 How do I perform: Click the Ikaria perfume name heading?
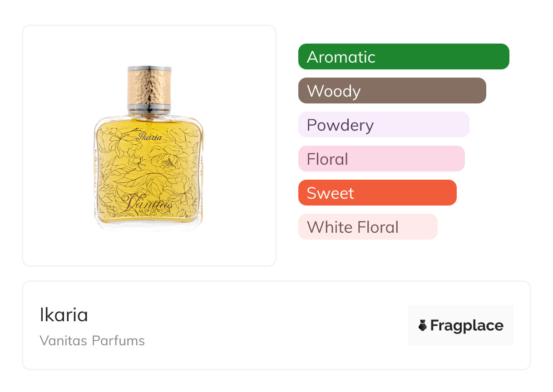pos(64,315)
